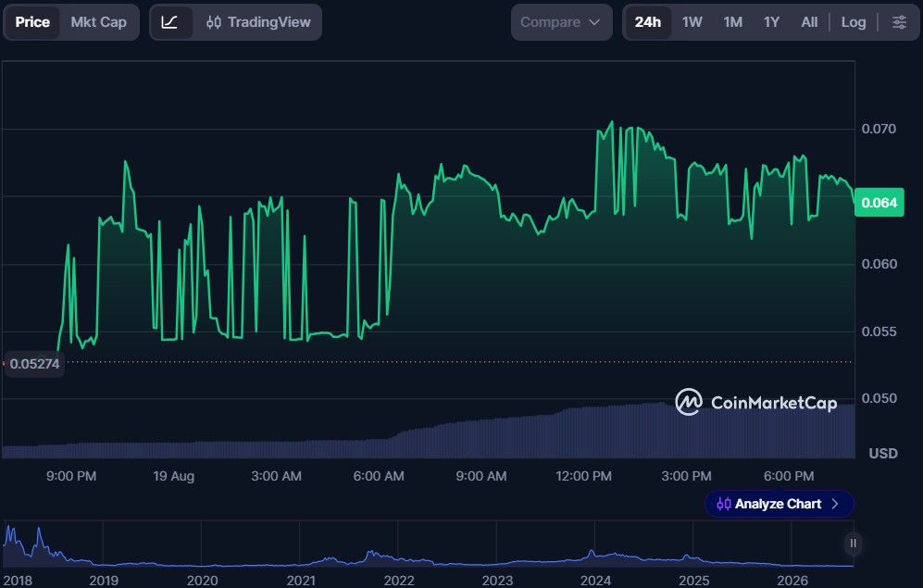Image resolution: width=923 pixels, height=588 pixels.
Task: Select the 1Y time range
Action: [x=772, y=22]
